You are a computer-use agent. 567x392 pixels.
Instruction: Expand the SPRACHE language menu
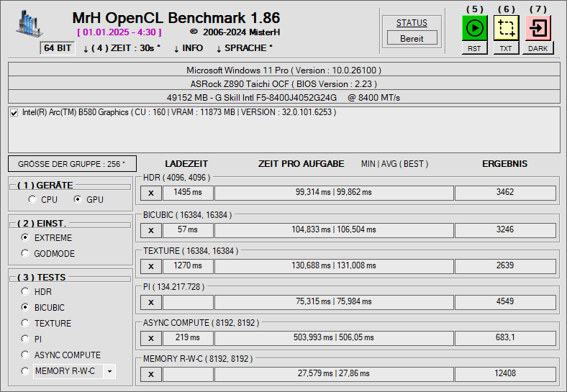pos(244,48)
